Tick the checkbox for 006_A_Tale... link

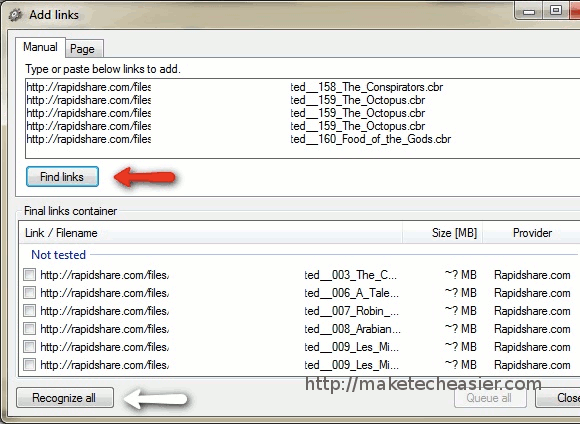[x=30, y=293]
